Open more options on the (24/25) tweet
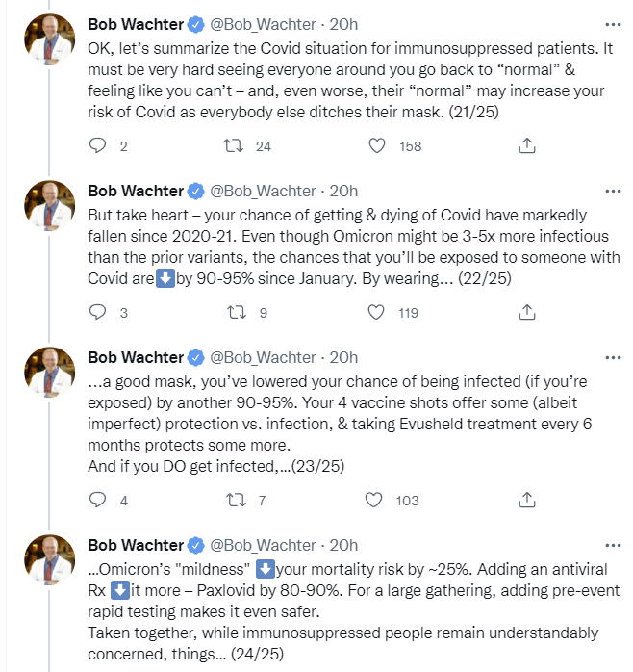This screenshot has height=672, width=633. (x=612, y=544)
